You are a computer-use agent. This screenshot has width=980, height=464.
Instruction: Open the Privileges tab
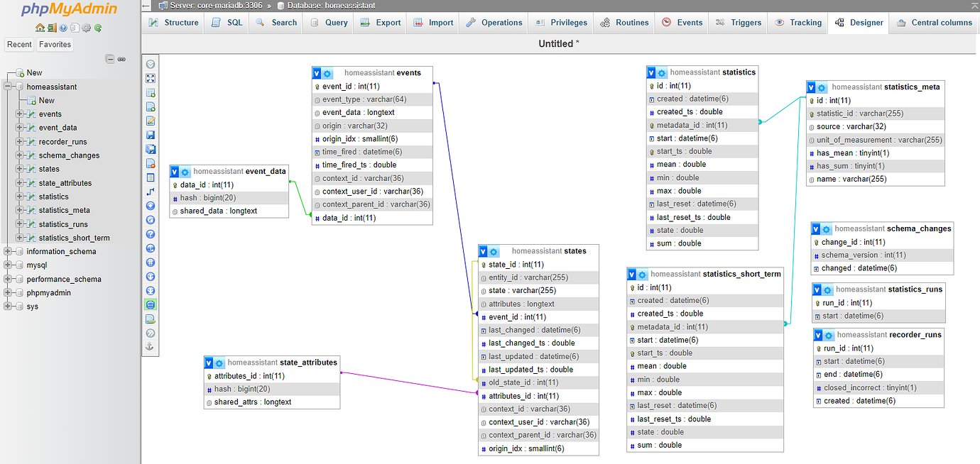coord(560,22)
